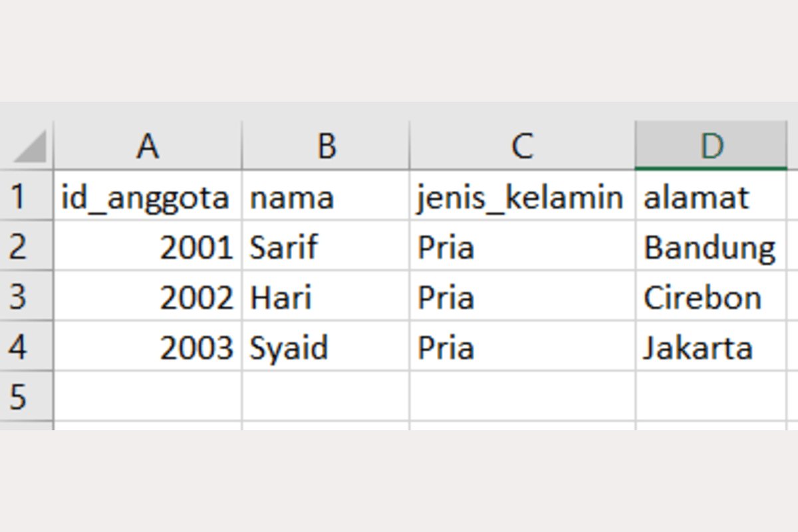Select the cell containing 2001
The image size is (798, 532).
tap(148, 247)
